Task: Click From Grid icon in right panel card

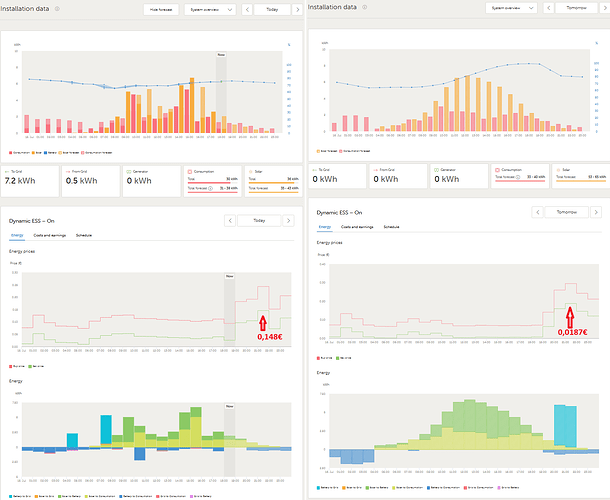Action: click(x=376, y=170)
